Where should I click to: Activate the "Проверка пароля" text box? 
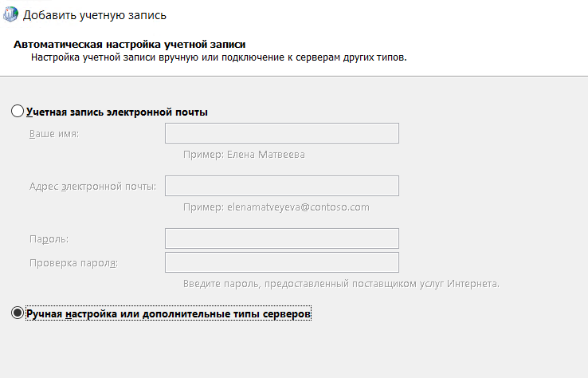pyautogui.click(x=281, y=262)
